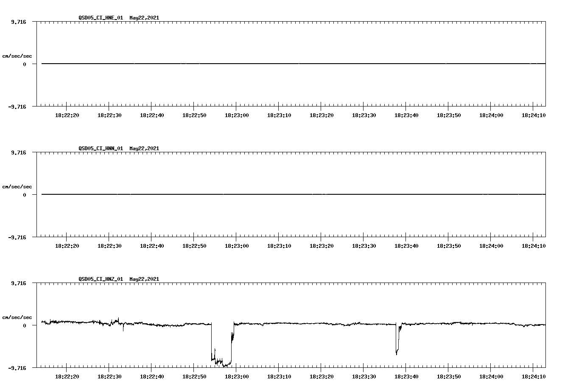Click the 18:22:20 time label on the top axis
This screenshot has width=576, height=392.
(x=68, y=115)
